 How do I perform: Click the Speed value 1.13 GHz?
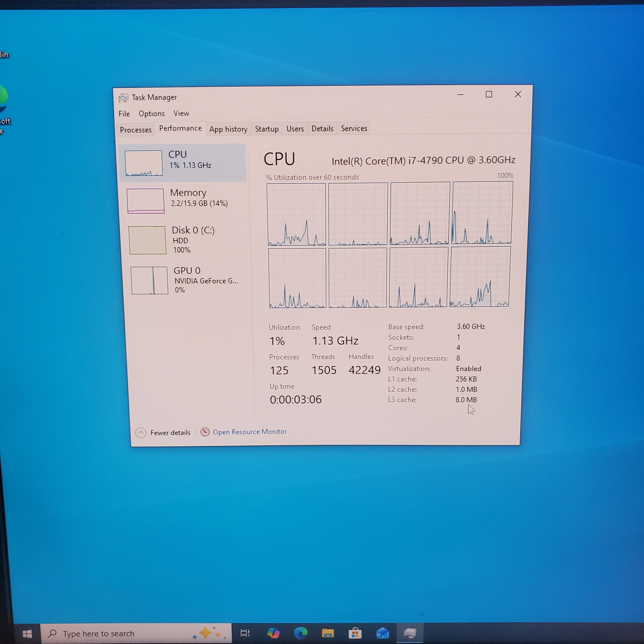(335, 341)
